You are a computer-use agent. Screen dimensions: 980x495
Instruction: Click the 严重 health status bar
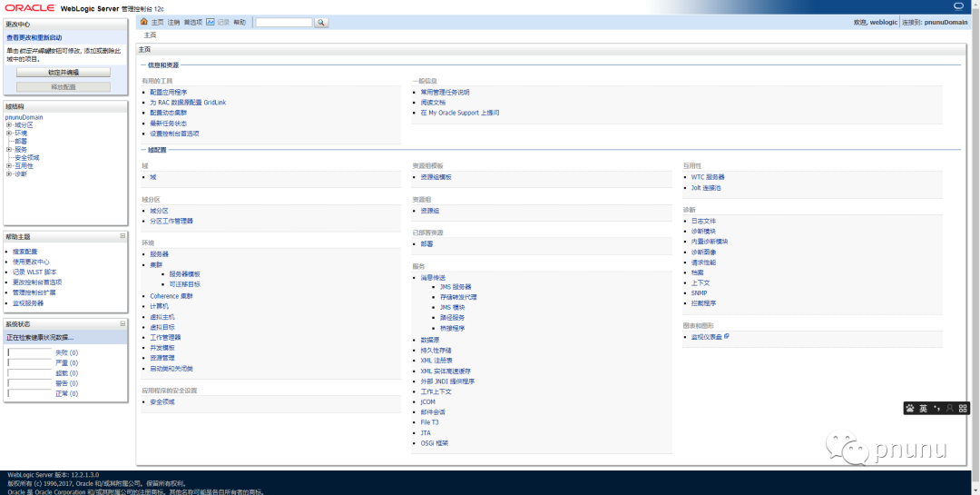tap(29, 363)
